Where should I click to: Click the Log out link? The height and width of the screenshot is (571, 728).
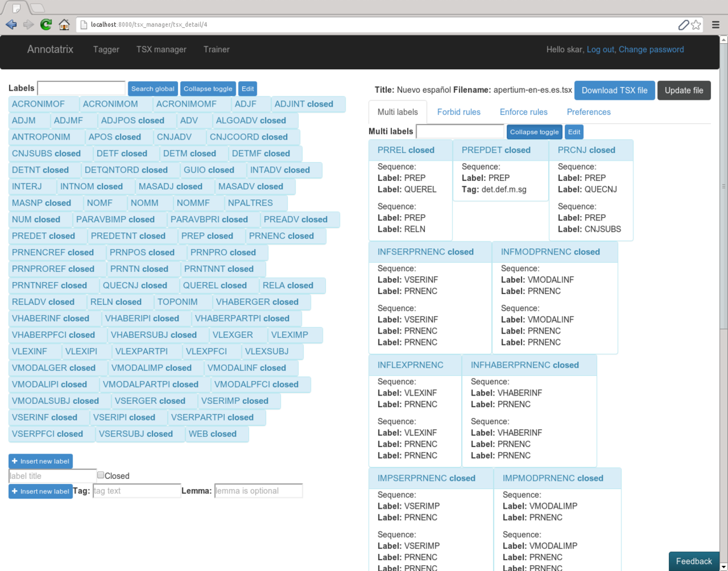click(x=600, y=50)
